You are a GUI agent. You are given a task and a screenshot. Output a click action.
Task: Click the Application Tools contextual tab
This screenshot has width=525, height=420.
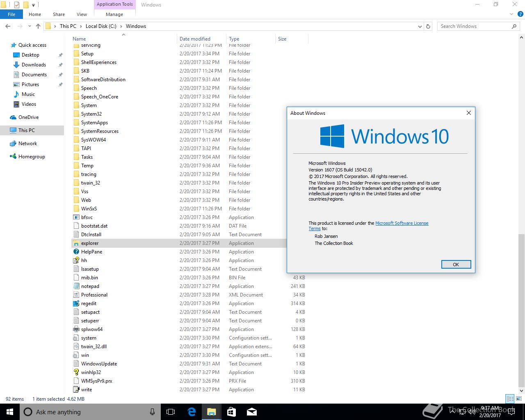[x=115, y=5]
